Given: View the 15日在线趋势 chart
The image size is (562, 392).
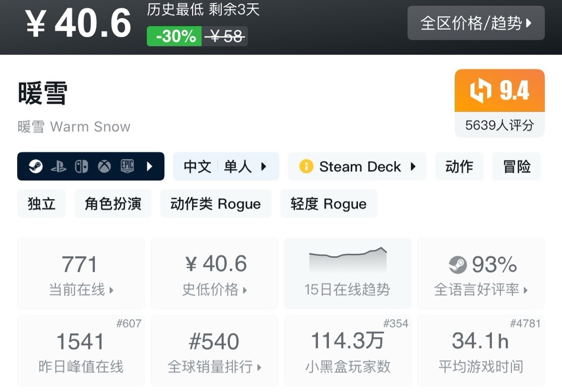Looking at the screenshot, I should (x=347, y=273).
